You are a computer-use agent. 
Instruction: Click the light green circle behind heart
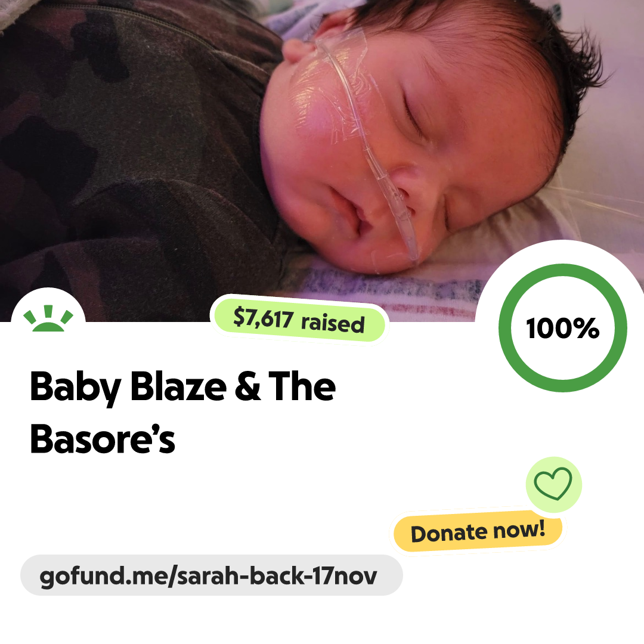[x=553, y=485]
